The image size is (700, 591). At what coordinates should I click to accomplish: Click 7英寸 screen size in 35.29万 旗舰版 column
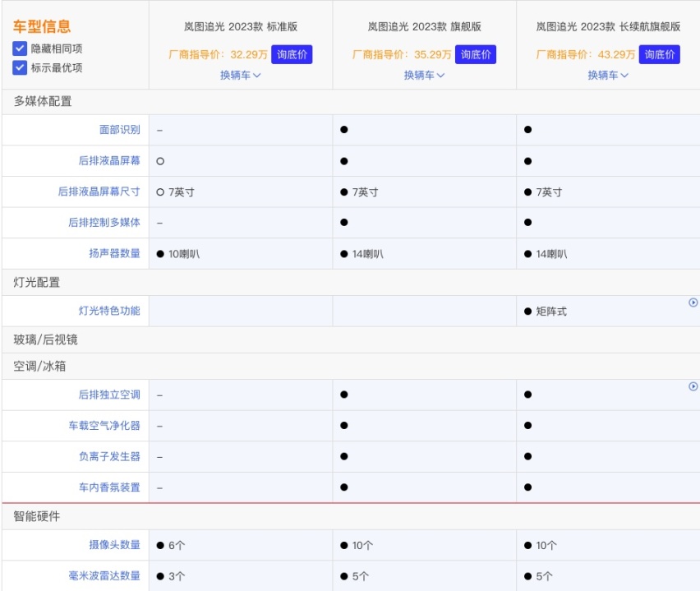click(x=365, y=192)
